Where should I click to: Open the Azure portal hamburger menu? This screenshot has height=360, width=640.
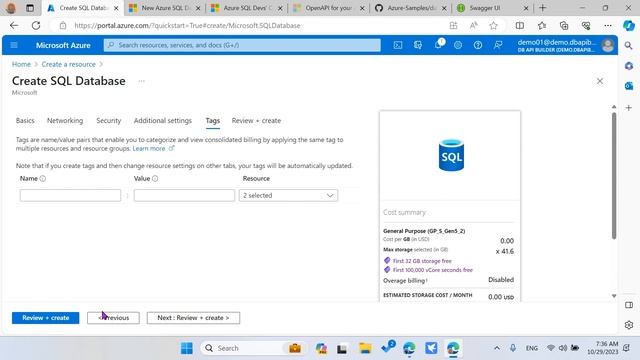click(14, 45)
